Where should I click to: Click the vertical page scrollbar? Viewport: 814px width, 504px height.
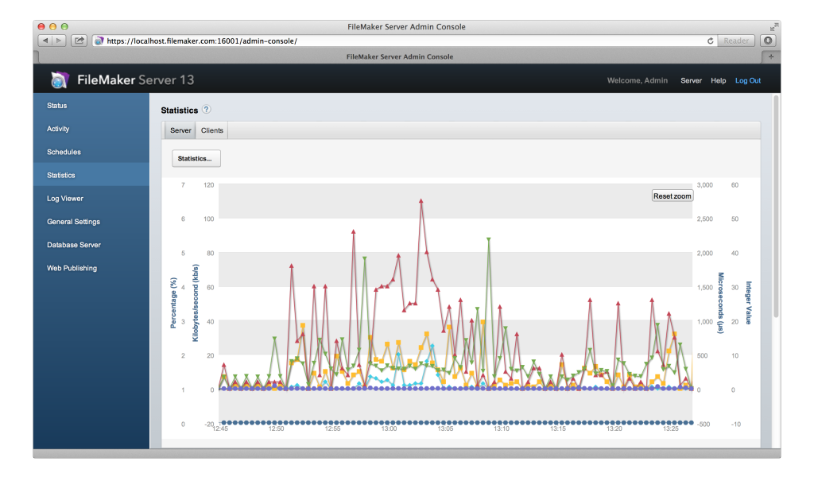pyautogui.click(x=776, y=238)
